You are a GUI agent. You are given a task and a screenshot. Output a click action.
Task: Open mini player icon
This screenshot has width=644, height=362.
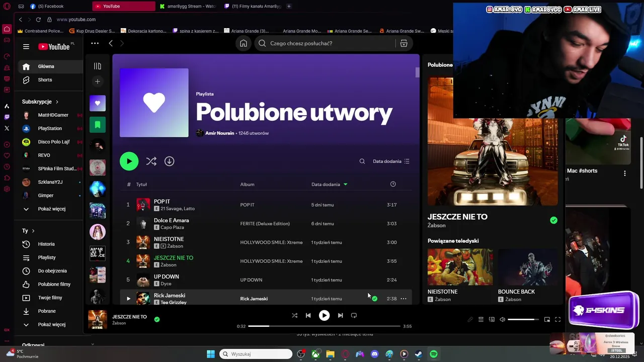click(x=547, y=319)
